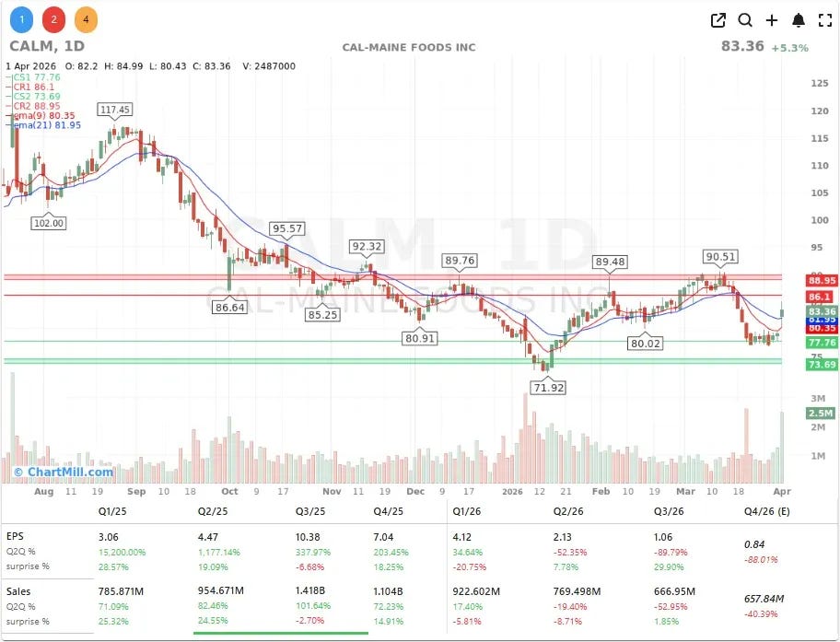Toggle fullscreen chart icon
The height and width of the screenshot is (642, 840).
[x=825, y=20]
